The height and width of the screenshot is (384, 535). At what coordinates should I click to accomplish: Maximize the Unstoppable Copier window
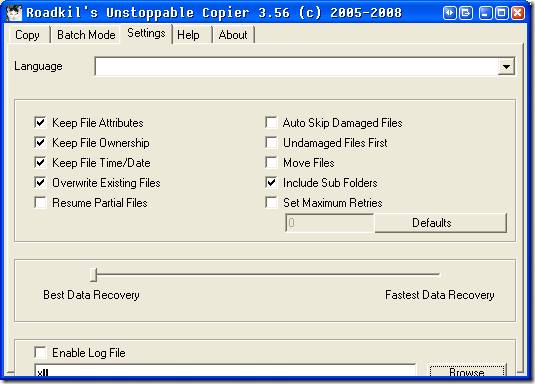click(x=502, y=13)
